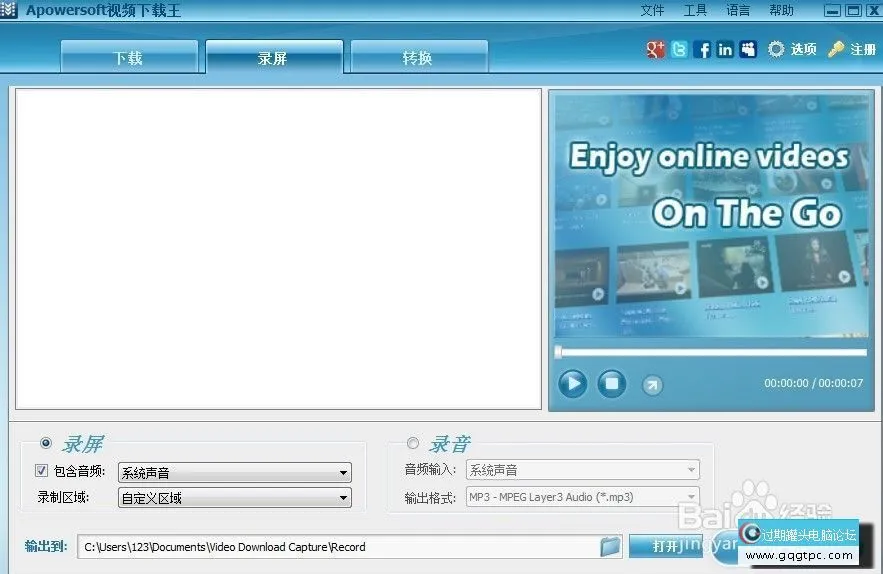Click the Facebook share icon
This screenshot has width=883, height=574.
702,50
